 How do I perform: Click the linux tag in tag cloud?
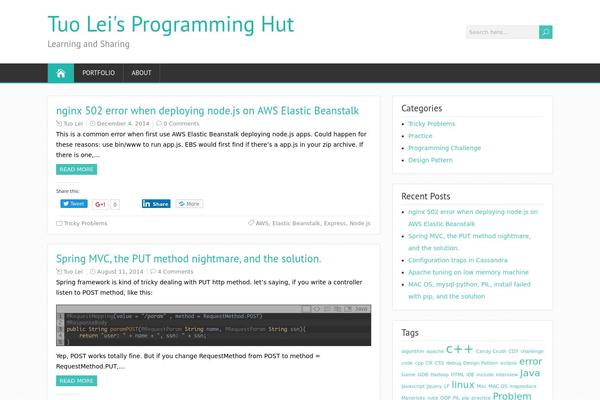click(463, 385)
